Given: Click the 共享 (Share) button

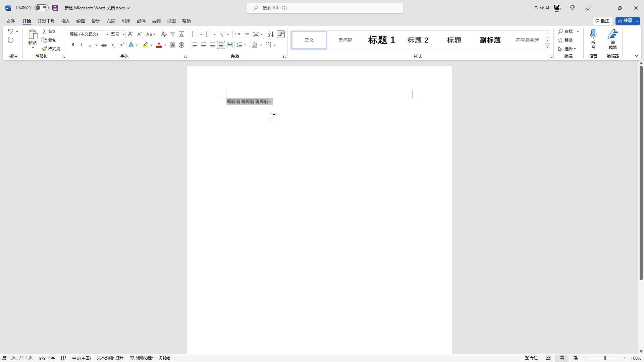Looking at the screenshot, I should tap(625, 21).
